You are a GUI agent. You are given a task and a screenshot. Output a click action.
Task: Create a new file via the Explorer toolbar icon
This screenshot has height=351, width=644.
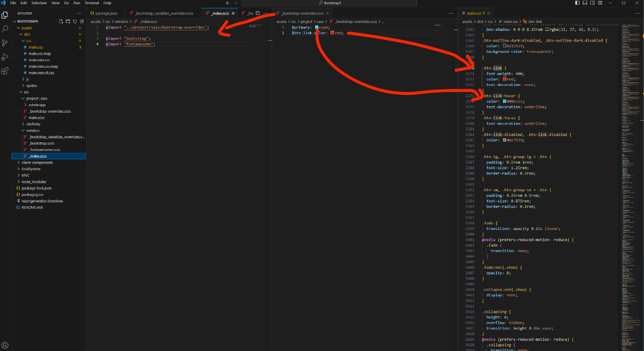[x=61, y=21]
